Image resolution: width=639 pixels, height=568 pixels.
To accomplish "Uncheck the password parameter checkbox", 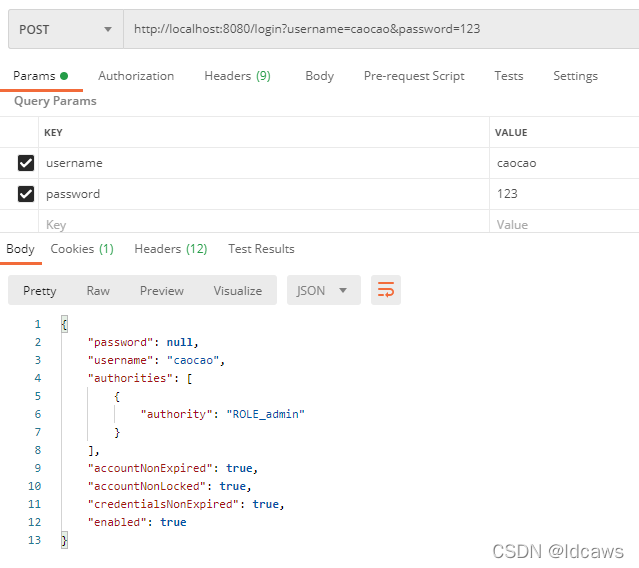I will pos(26,194).
